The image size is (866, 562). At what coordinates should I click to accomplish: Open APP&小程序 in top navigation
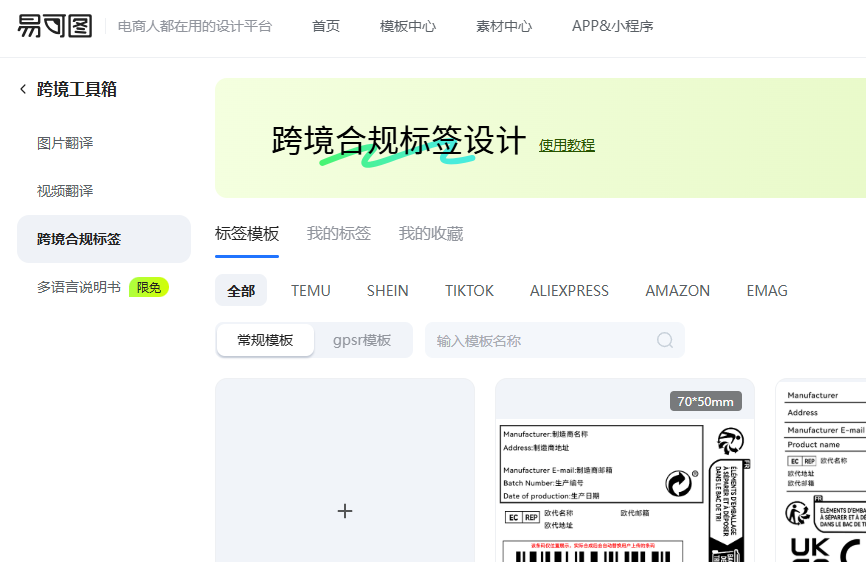click(612, 26)
